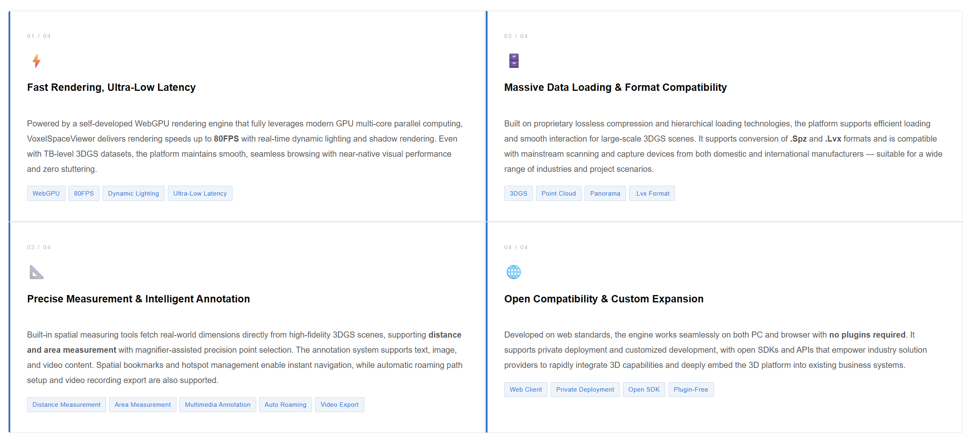Click the Video Export tag

[x=340, y=405]
